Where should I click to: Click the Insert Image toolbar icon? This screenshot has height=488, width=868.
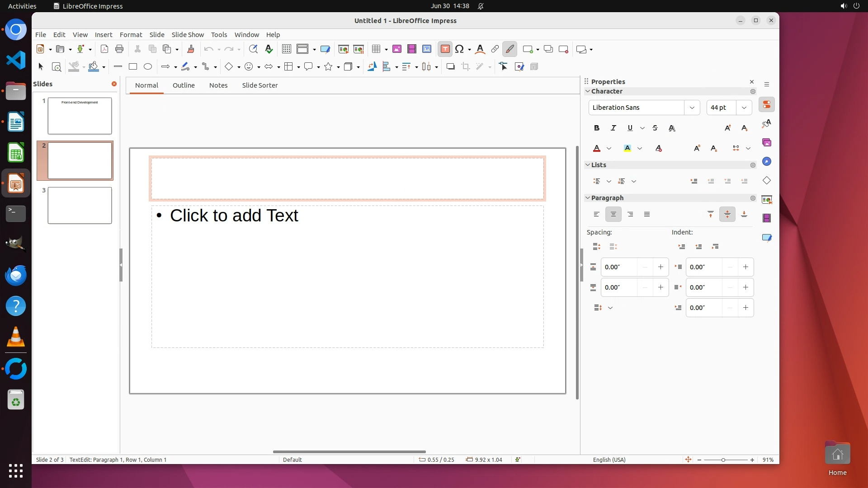(x=397, y=49)
